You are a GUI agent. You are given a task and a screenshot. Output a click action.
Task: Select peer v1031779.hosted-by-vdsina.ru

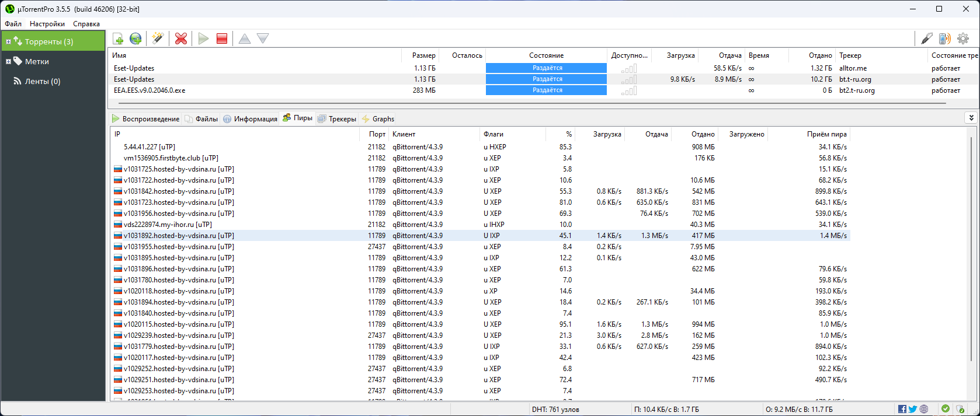[x=480, y=347]
